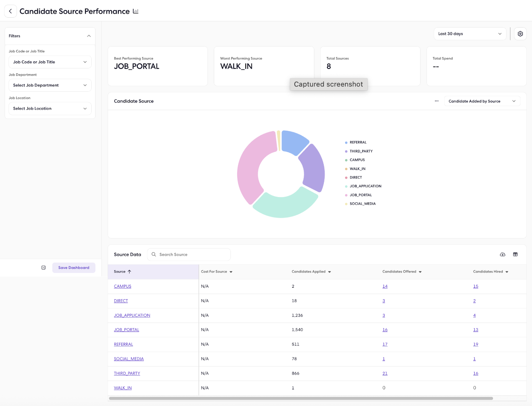Screen dimensions: 532x406
Task: Toggle THIRD_PARTY legend entry visibility
Action: pyautogui.click(x=361, y=151)
